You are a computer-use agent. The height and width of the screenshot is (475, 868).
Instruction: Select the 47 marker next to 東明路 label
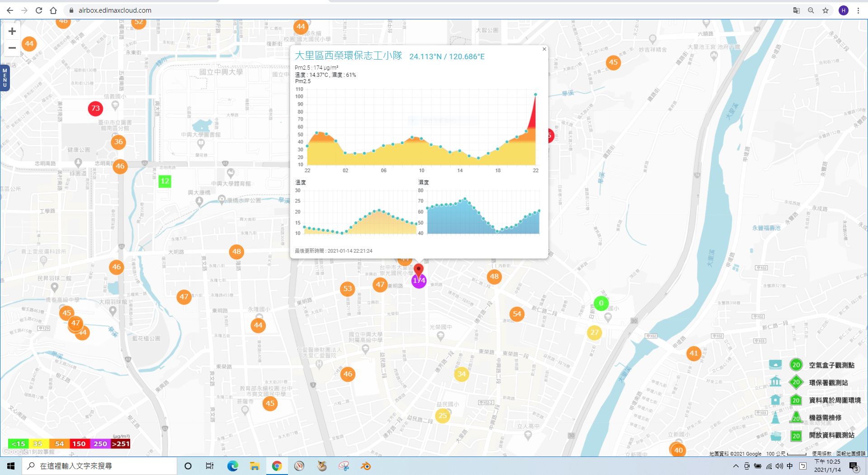[x=380, y=285]
